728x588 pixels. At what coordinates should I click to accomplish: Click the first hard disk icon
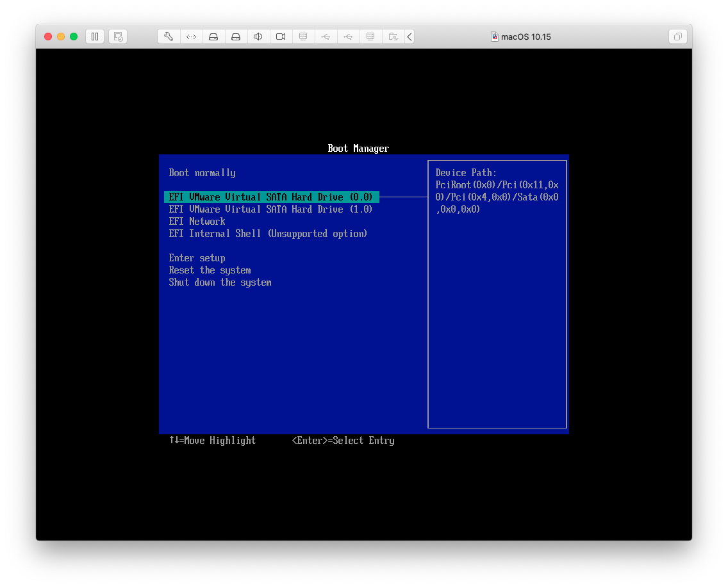213,37
